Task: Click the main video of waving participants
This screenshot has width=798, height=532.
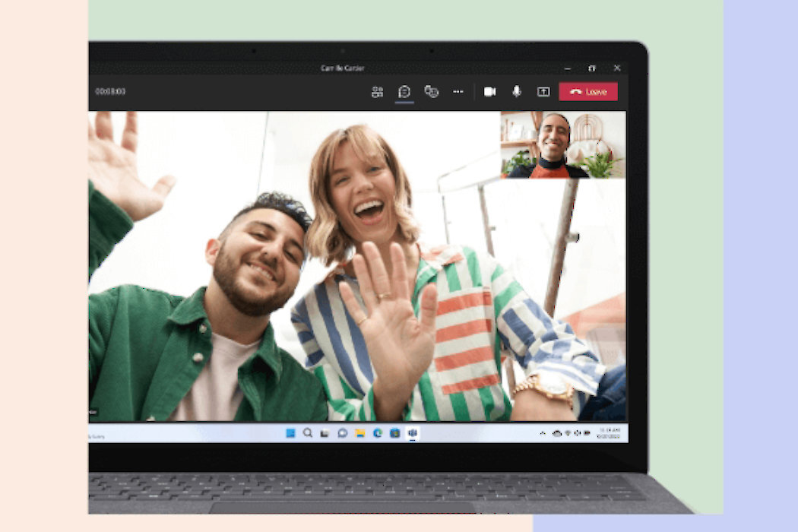Action: click(304, 289)
